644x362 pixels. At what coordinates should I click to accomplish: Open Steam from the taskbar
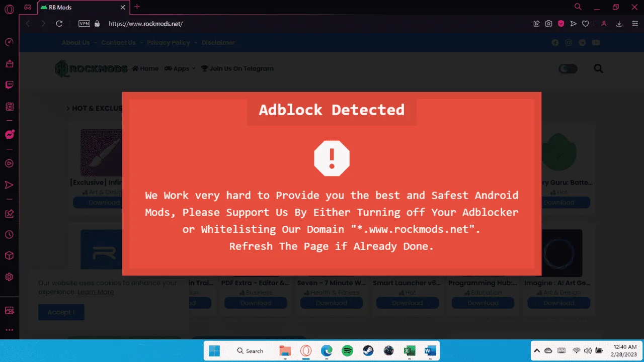[x=368, y=351]
